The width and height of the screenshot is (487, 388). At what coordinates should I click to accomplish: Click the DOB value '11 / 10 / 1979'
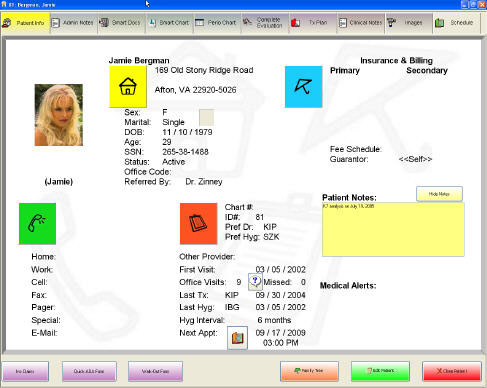(187, 132)
